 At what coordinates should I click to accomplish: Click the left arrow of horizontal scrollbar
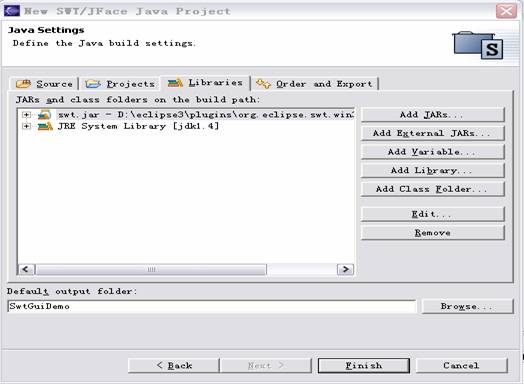coord(26,269)
